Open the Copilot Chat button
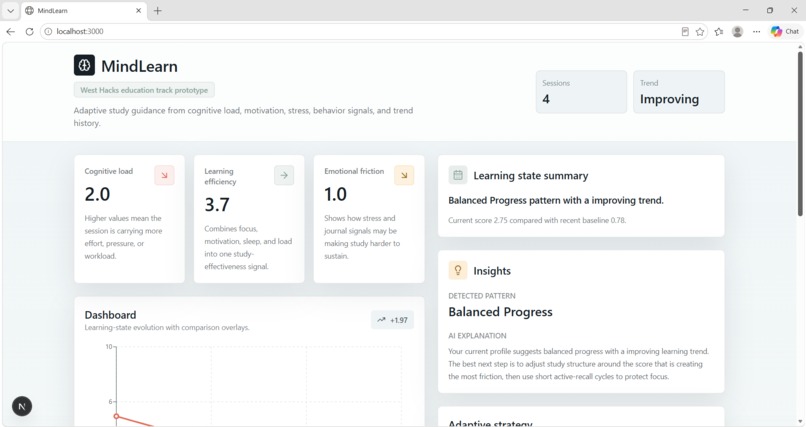 coord(785,31)
